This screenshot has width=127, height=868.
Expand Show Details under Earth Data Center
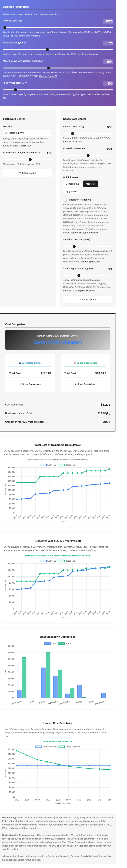[x=28, y=173]
